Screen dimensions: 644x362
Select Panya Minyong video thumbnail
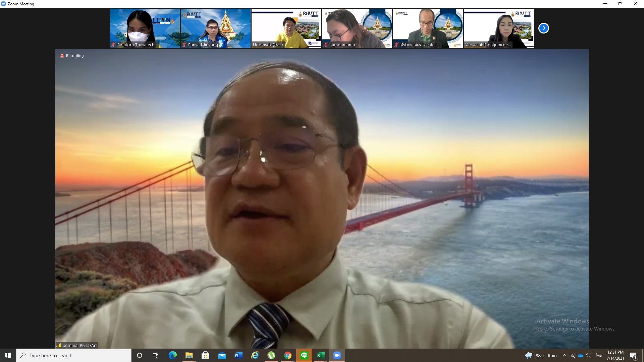coord(216,28)
